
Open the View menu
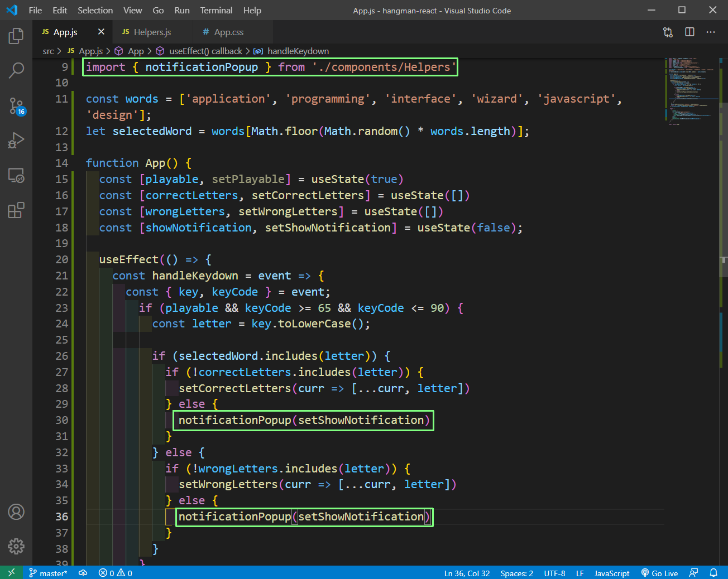(x=132, y=10)
